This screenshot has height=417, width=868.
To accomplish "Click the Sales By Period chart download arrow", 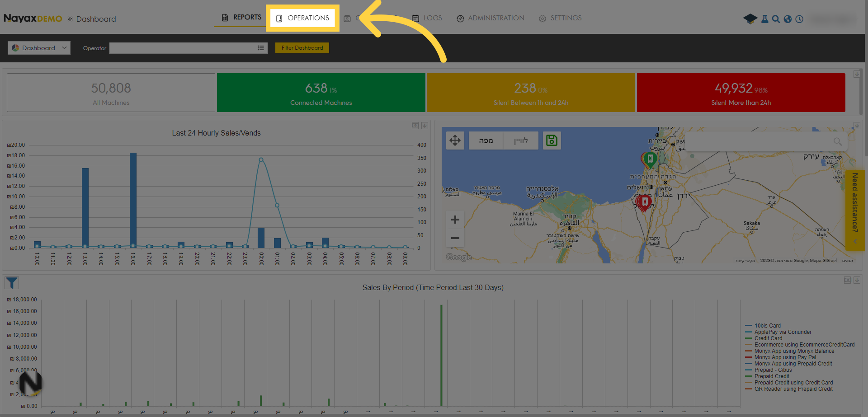I will pos(857,280).
